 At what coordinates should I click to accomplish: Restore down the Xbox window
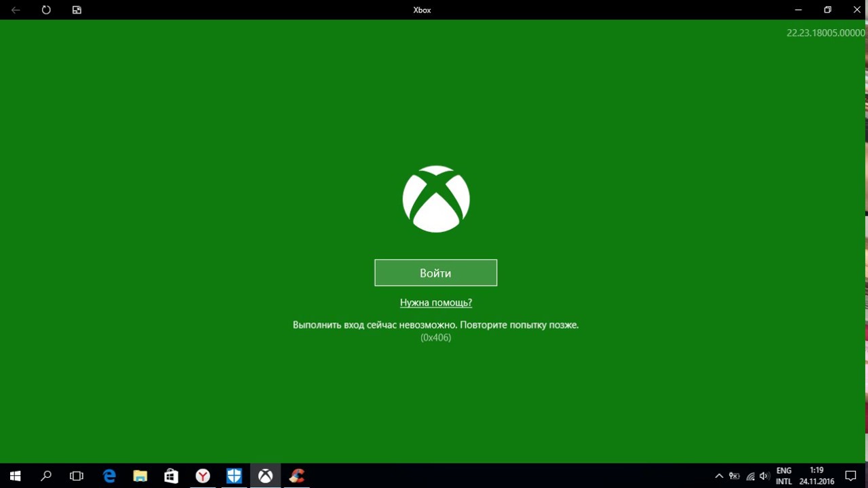(x=827, y=9)
